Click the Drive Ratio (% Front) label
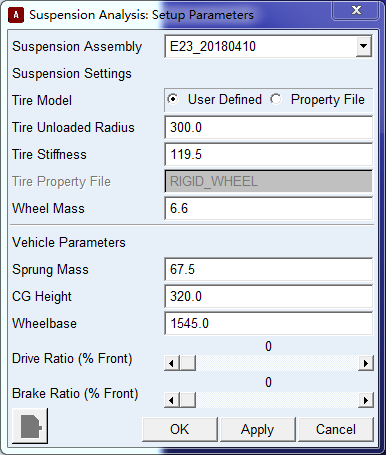This screenshot has height=455, width=386. click(x=72, y=359)
